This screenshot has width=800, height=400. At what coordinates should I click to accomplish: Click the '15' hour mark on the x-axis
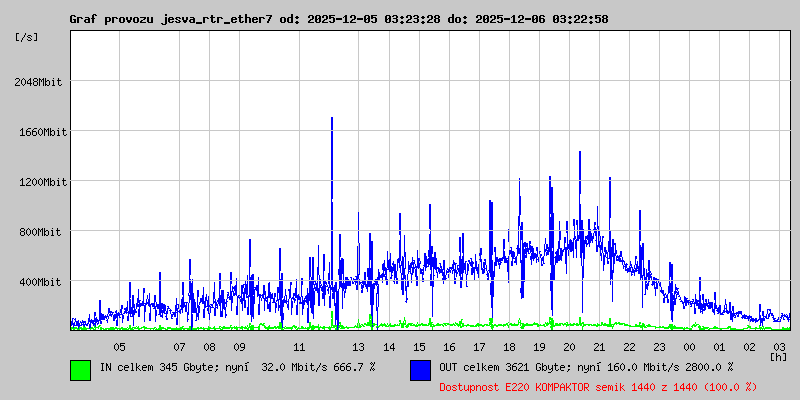419,346
